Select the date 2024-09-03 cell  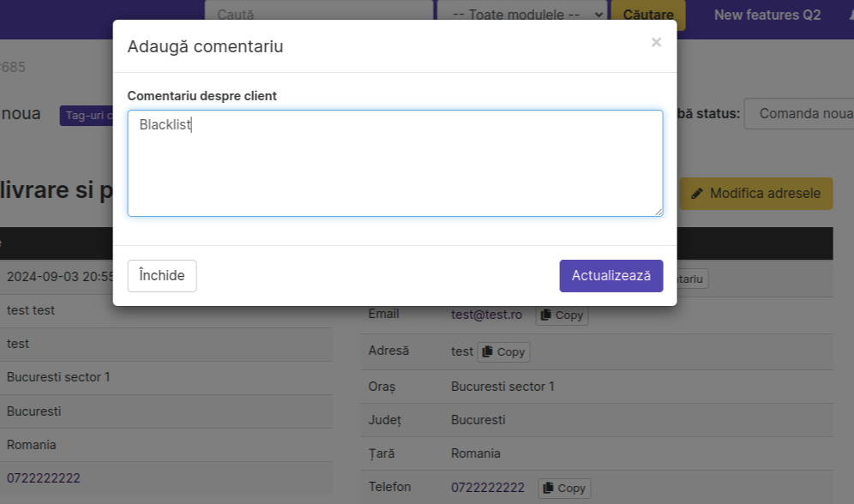[59, 277]
